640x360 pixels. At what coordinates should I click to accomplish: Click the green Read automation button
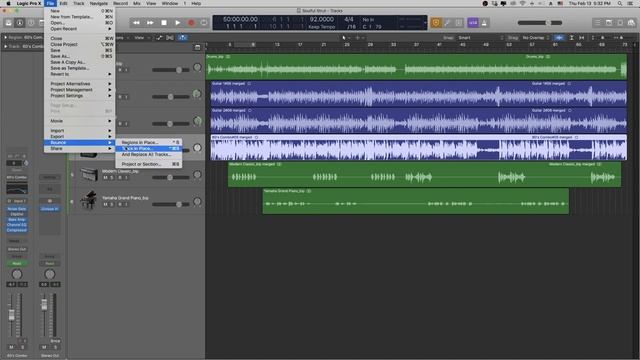pyautogui.click(x=17, y=264)
